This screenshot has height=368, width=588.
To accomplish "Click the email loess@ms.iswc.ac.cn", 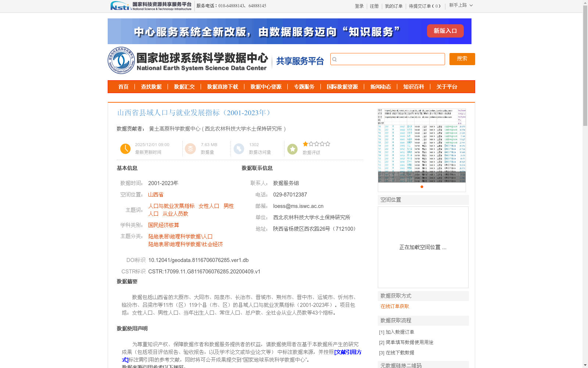I will click(x=298, y=206).
